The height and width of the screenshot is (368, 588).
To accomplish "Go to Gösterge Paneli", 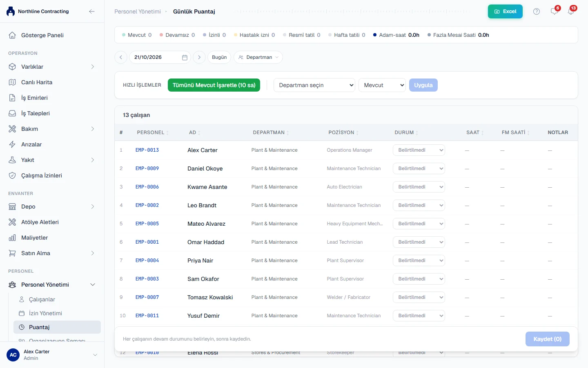I will point(52,35).
